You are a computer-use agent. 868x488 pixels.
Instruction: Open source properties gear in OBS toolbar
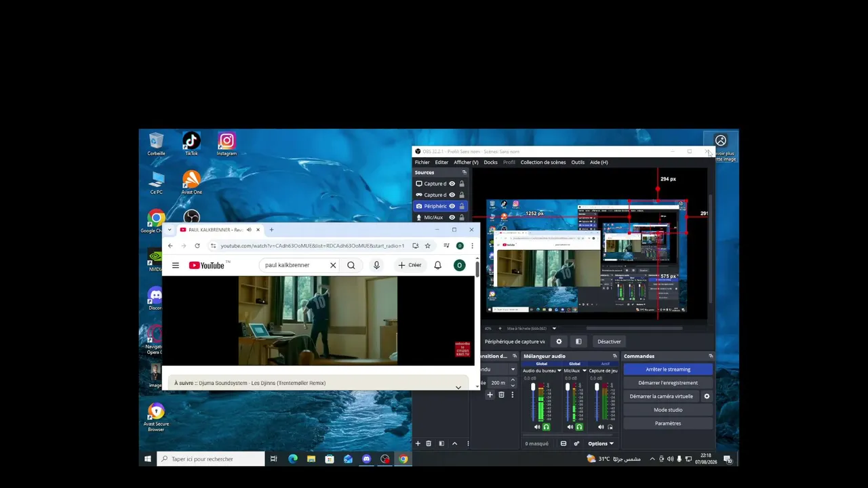559,342
